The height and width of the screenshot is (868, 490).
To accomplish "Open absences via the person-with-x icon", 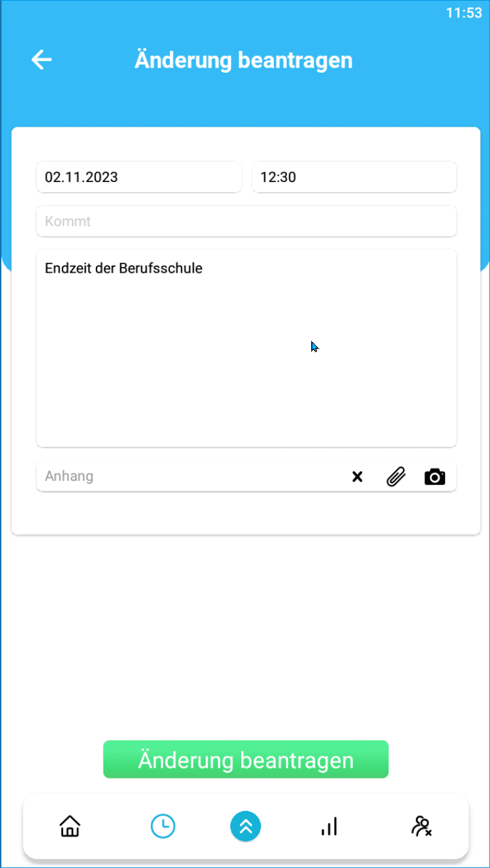I will click(x=421, y=826).
